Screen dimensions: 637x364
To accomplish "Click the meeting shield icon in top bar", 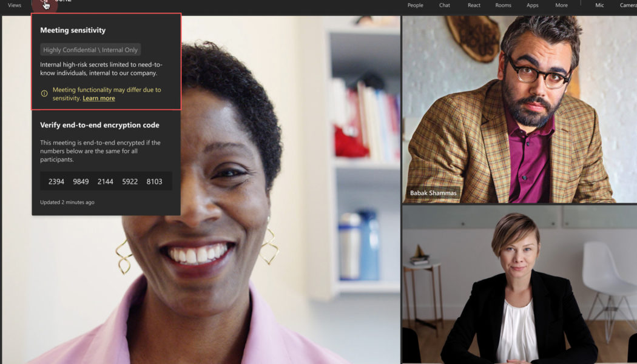I will [x=45, y=4].
